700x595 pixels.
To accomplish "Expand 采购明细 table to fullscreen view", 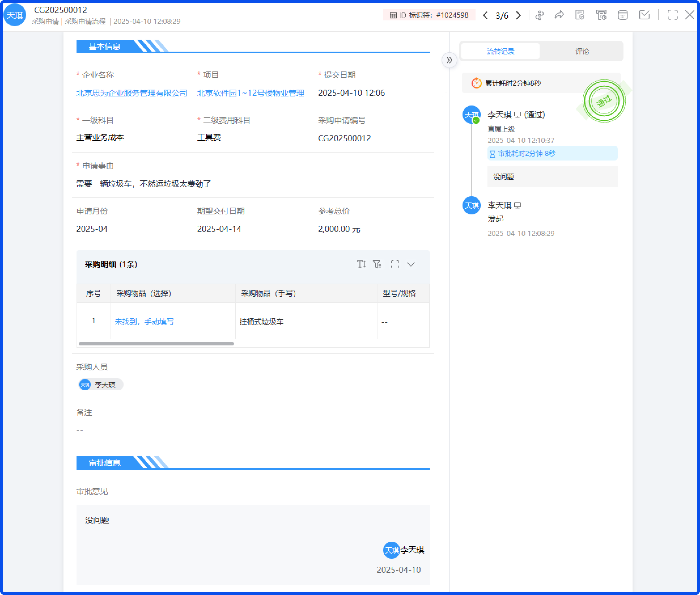I will (x=395, y=264).
